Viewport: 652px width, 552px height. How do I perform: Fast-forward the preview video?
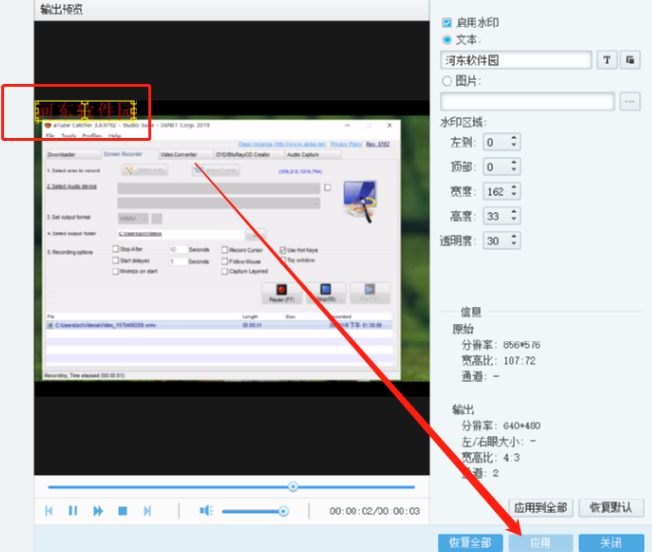[x=98, y=511]
